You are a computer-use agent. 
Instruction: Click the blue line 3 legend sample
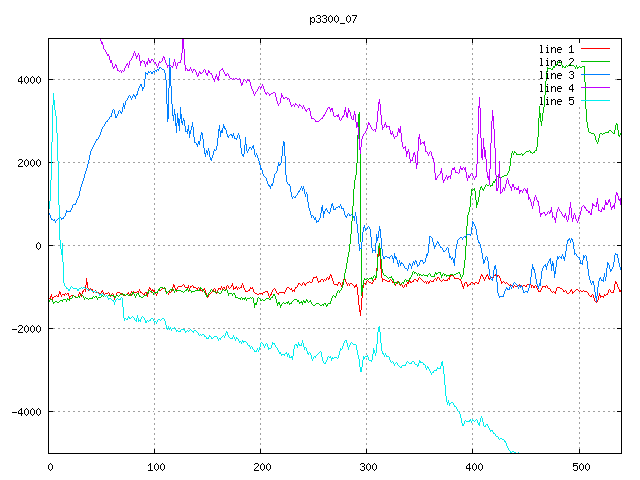click(596, 74)
